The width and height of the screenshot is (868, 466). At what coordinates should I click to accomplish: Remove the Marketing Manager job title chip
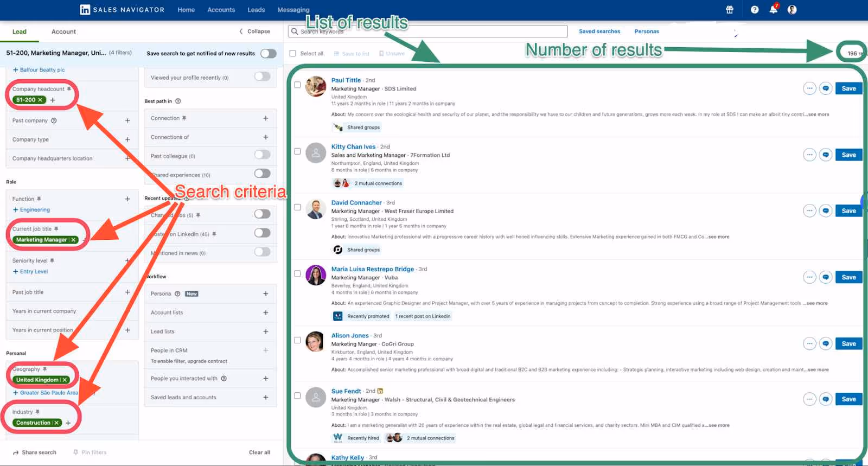tap(73, 240)
